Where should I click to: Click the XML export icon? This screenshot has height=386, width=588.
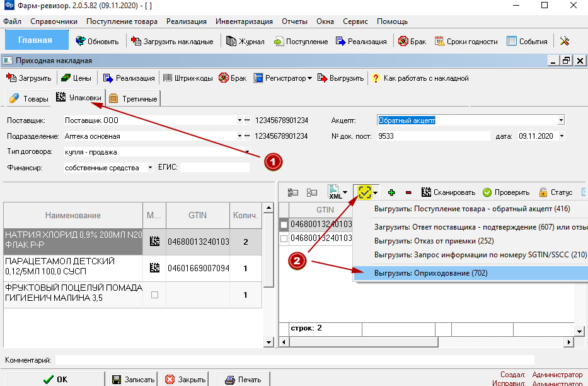point(334,192)
